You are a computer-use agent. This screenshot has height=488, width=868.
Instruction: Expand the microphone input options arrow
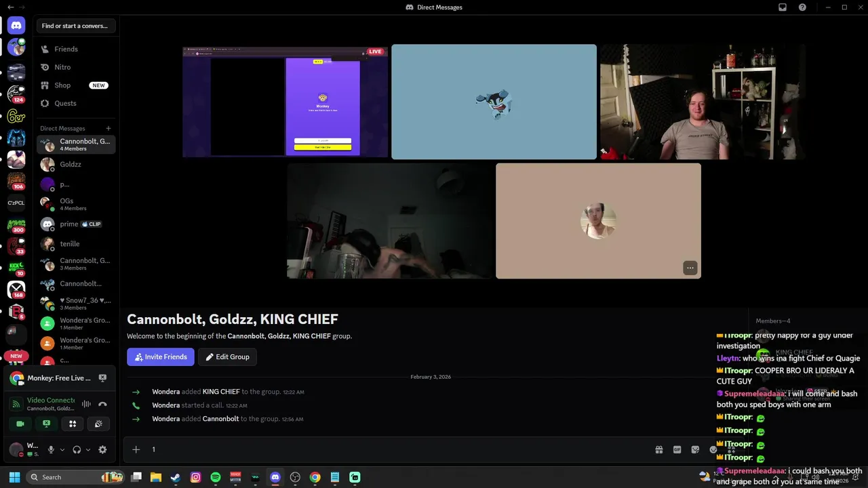pos(62,449)
